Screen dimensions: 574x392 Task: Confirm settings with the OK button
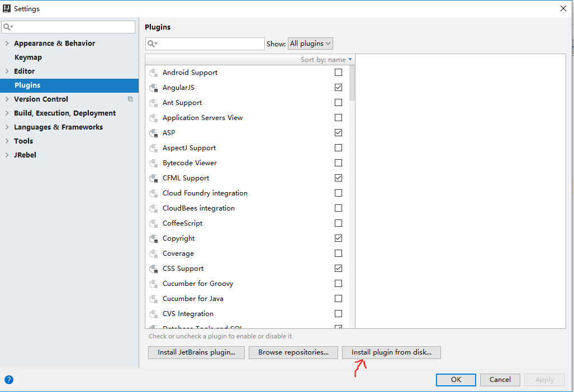[x=456, y=380]
